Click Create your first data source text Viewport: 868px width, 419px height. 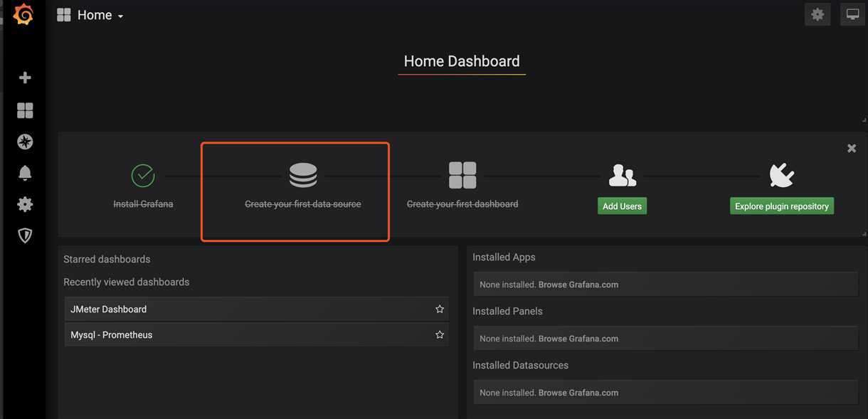tap(303, 204)
